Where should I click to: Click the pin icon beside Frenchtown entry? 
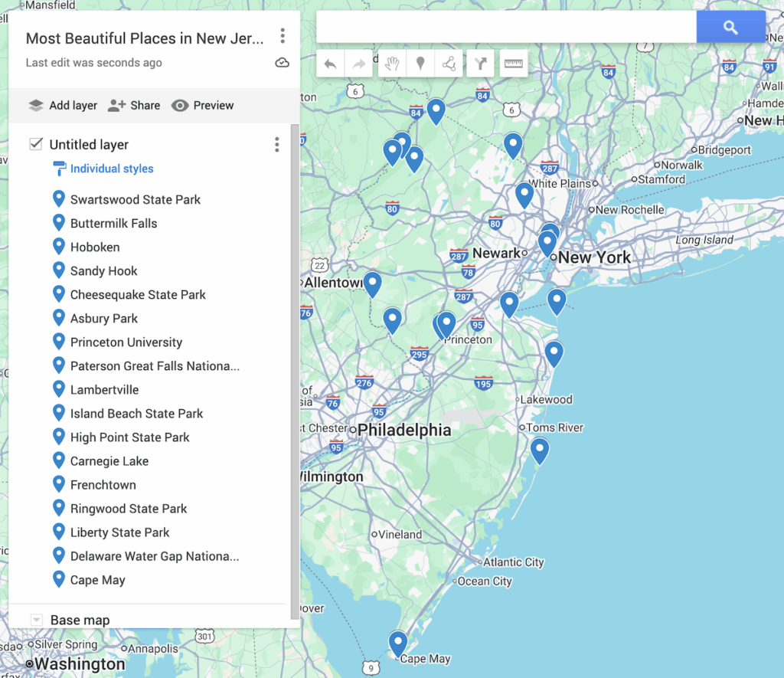click(58, 484)
